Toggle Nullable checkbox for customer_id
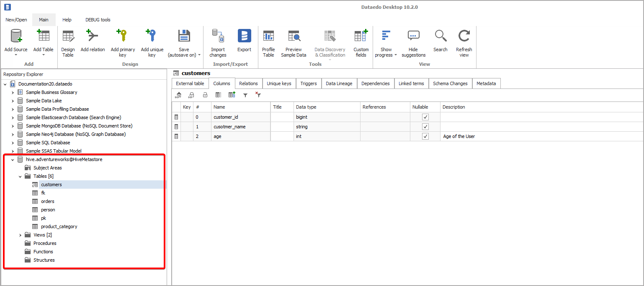This screenshot has height=286, width=644. click(x=425, y=117)
